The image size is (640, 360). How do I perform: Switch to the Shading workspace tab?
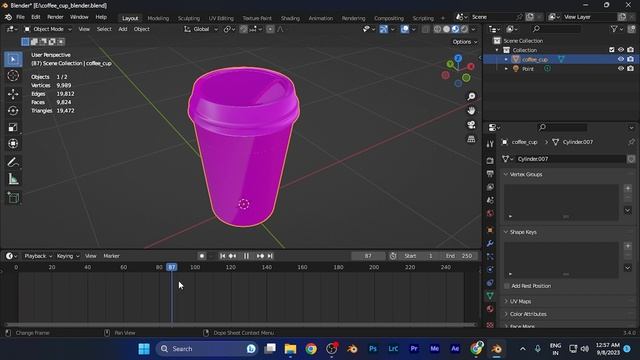coord(290,18)
